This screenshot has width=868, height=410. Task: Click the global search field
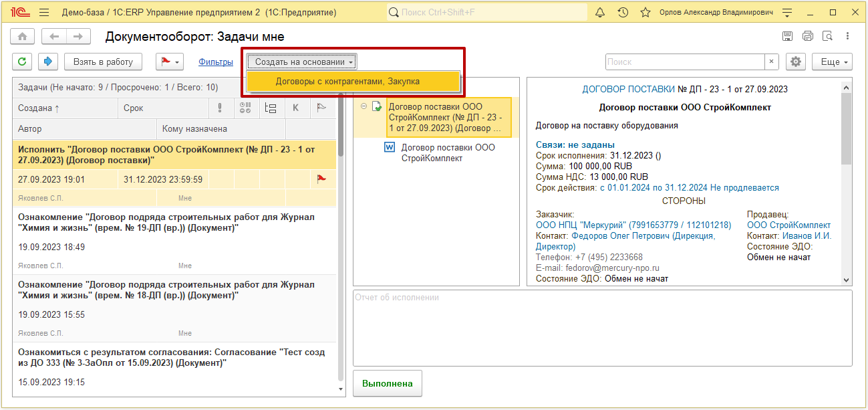coord(487,12)
